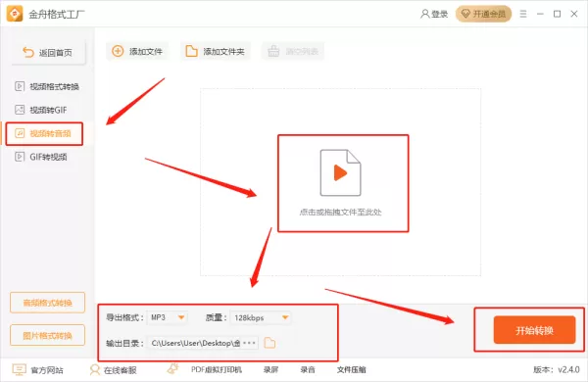Click the play icon beside GIF转视频
Screen dimensions: 588x382
click(20, 157)
